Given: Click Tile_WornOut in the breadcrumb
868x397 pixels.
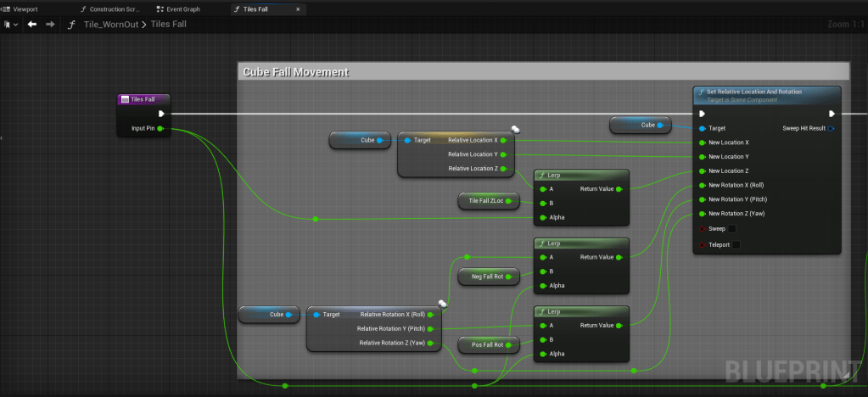Looking at the screenshot, I should (x=113, y=25).
